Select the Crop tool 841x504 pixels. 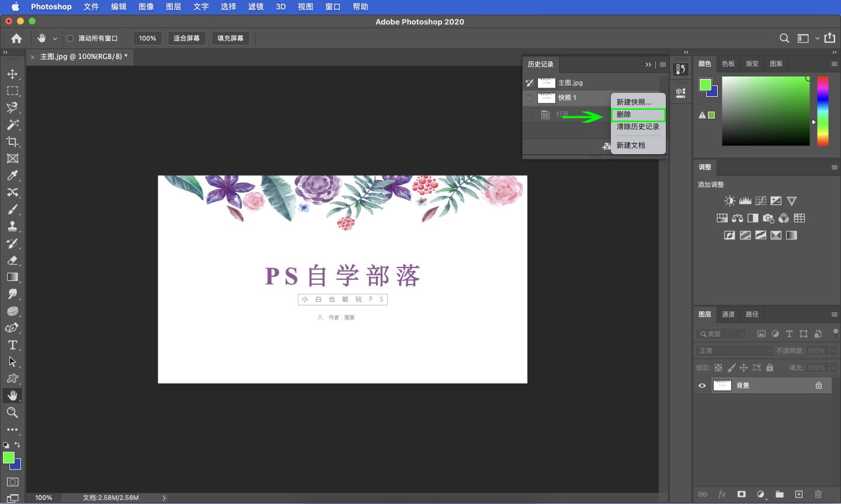point(13,141)
